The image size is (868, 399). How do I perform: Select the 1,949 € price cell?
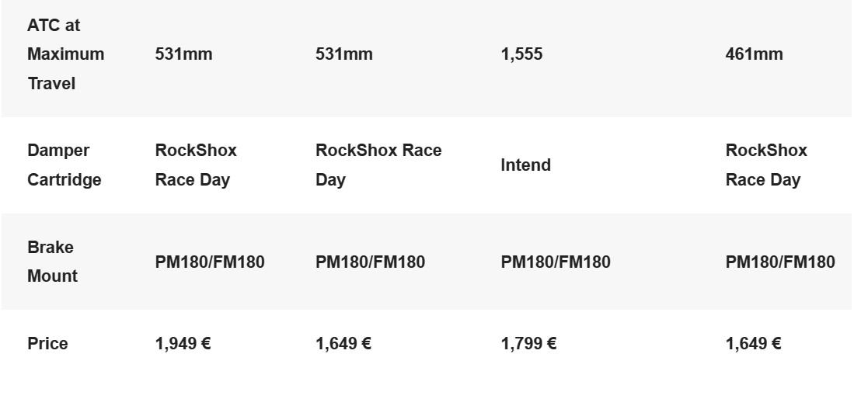coord(183,343)
